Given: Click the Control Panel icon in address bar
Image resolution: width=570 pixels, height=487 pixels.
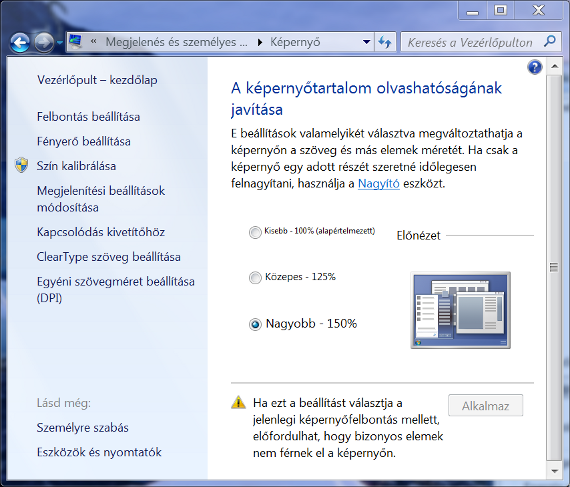Looking at the screenshot, I should 76,42.
